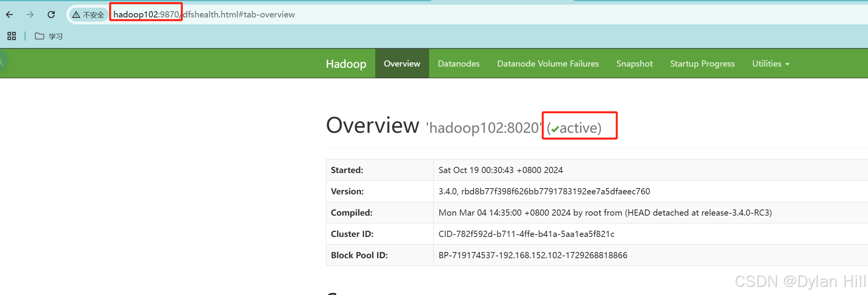Image resolution: width=868 pixels, height=295 pixels.
Task: Expand the Utilities dropdown menu
Action: tap(771, 63)
